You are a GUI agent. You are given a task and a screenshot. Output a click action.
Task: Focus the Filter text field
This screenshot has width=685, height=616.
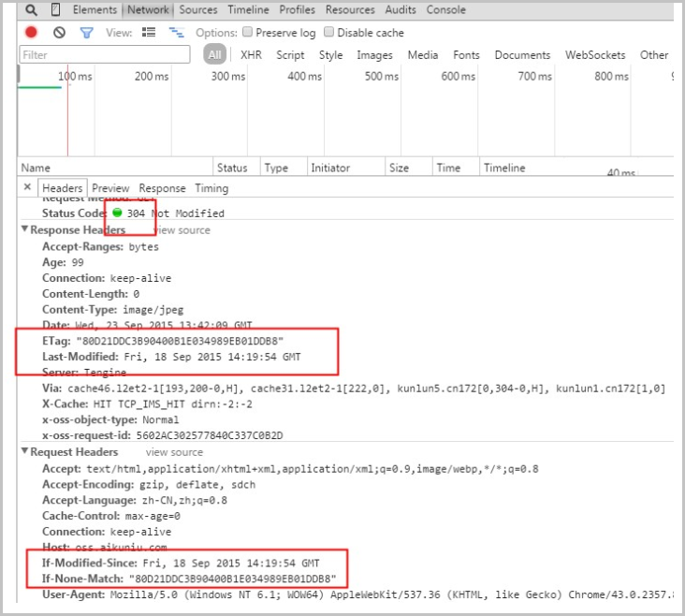tap(105, 54)
